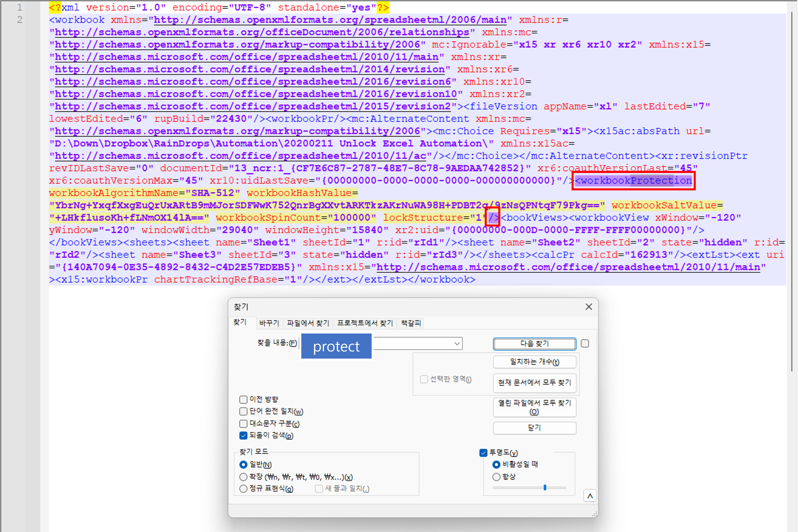The image size is (798, 532).
Task: Collapse the dialog with the caret button
Action: pyautogui.click(x=590, y=496)
